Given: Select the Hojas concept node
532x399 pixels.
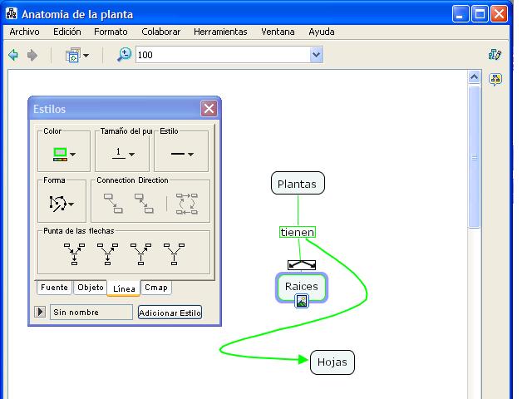Looking at the screenshot, I should [x=332, y=362].
